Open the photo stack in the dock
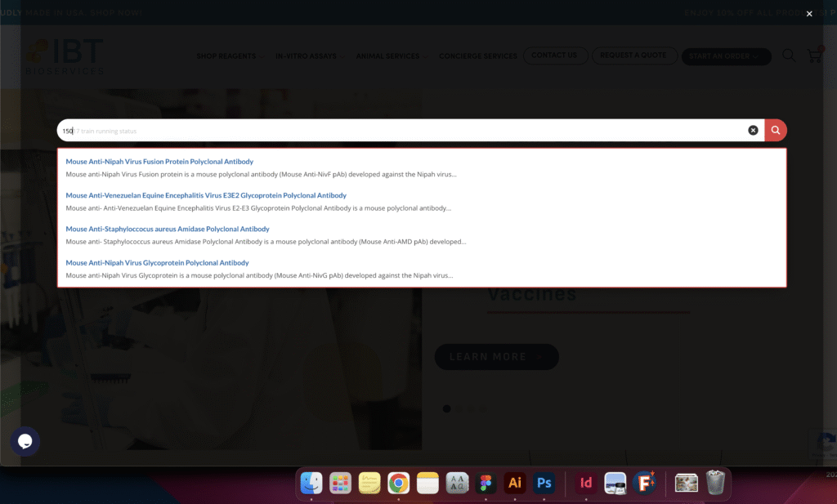The height and width of the screenshot is (504, 837). tap(687, 484)
